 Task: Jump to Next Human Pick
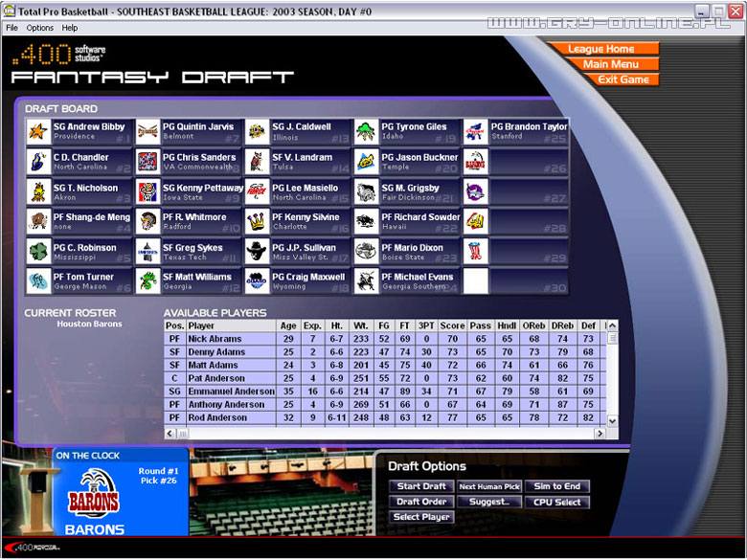click(489, 486)
